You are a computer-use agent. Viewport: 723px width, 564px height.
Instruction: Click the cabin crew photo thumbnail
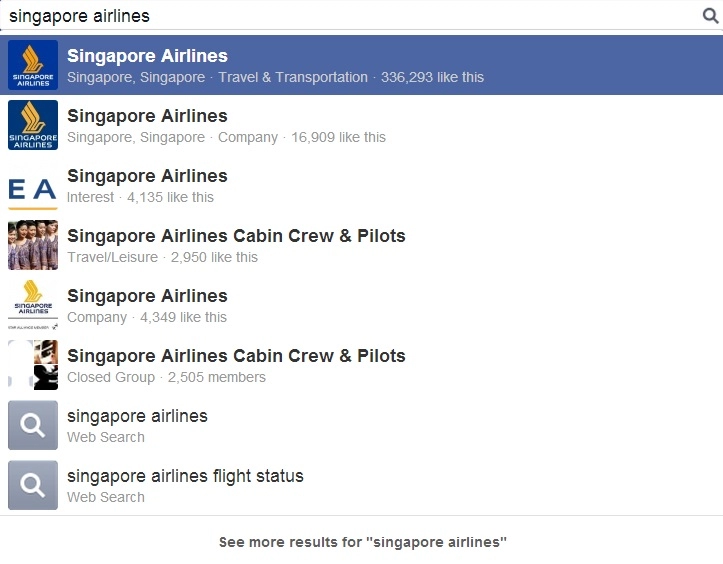click(x=33, y=245)
